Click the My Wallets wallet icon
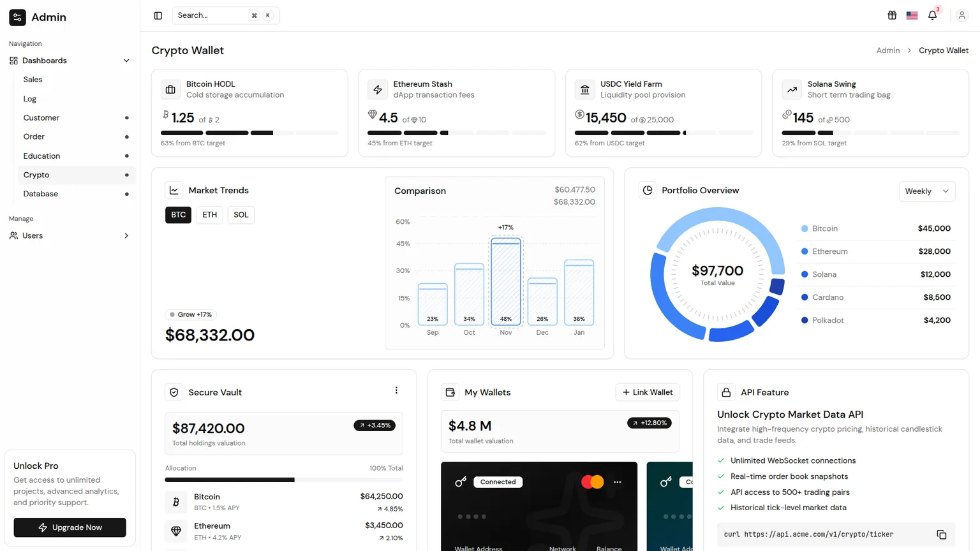This screenshot has height=551, width=980. point(450,392)
